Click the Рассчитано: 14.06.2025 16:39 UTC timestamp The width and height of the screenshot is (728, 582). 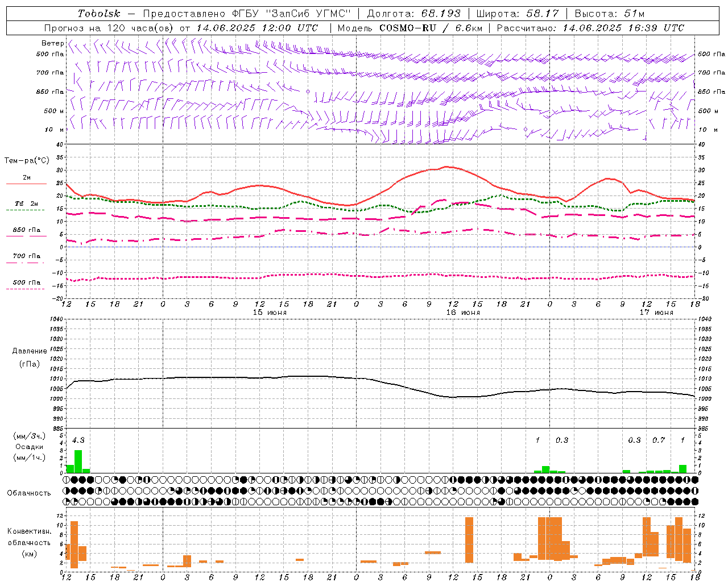tap(590, 28)
